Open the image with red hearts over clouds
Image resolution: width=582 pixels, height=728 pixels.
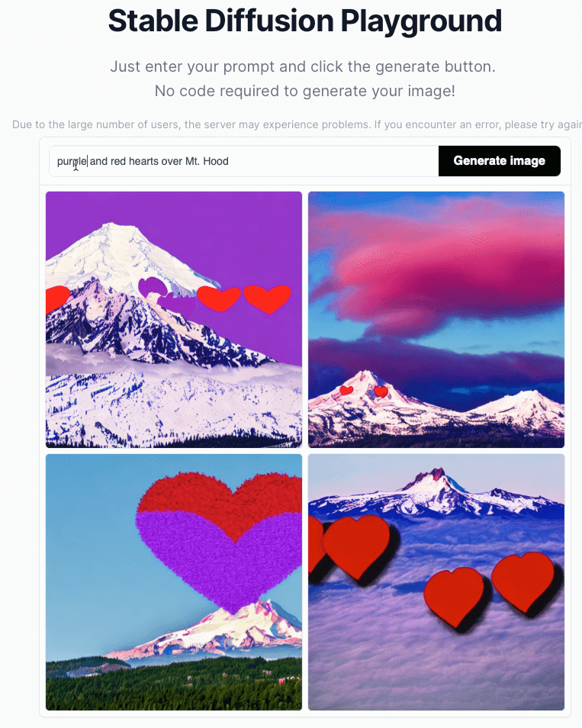coord(436,582)
